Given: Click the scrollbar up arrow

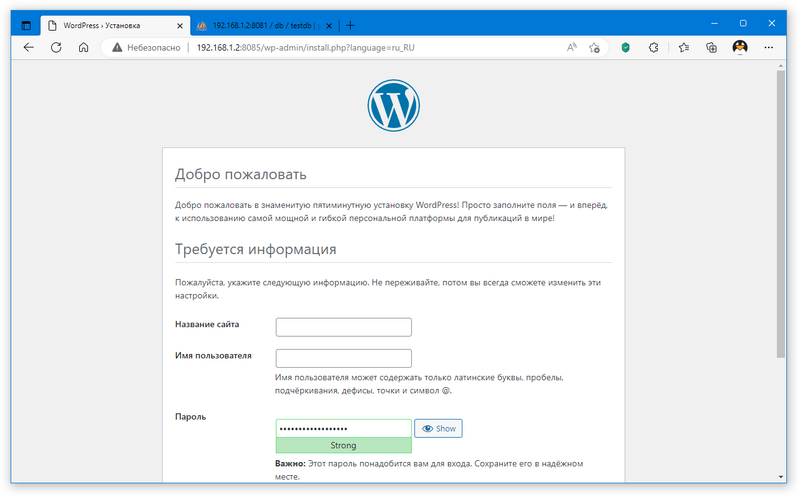Looking at the screenshot, I should [x=781, y=65].
